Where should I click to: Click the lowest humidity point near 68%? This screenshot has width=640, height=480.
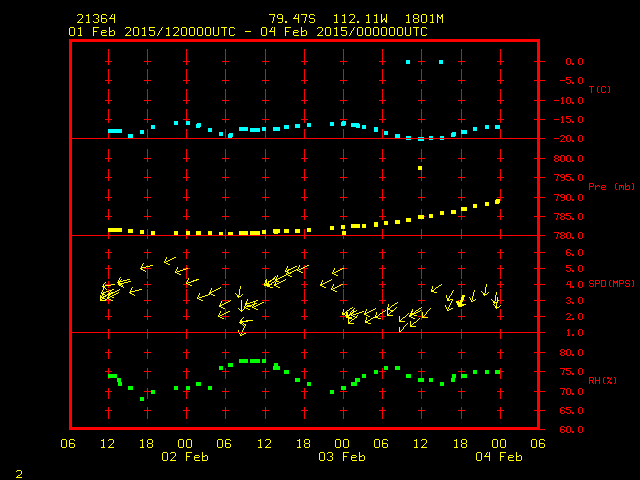(x=142, y=399)
